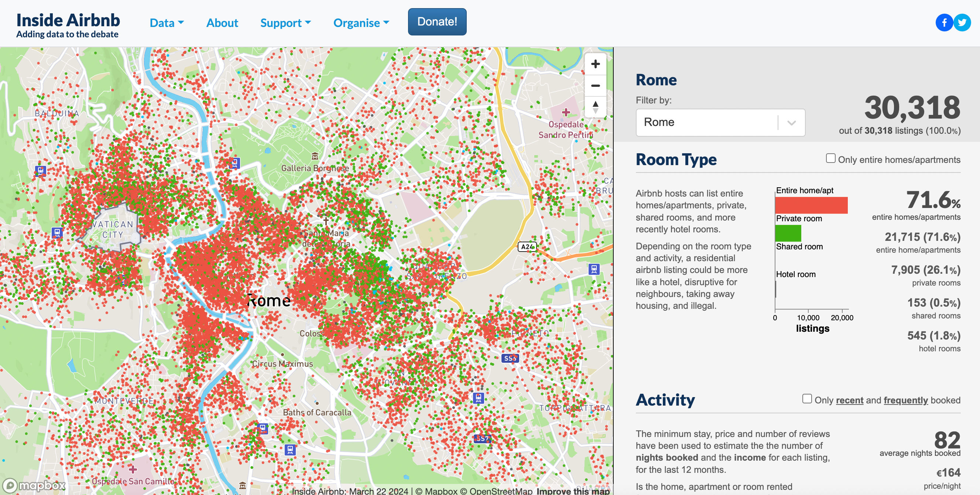Click the red Entire home/apt bar
The height and width of the screenshot is (495, 980).
tap(812, 205)
